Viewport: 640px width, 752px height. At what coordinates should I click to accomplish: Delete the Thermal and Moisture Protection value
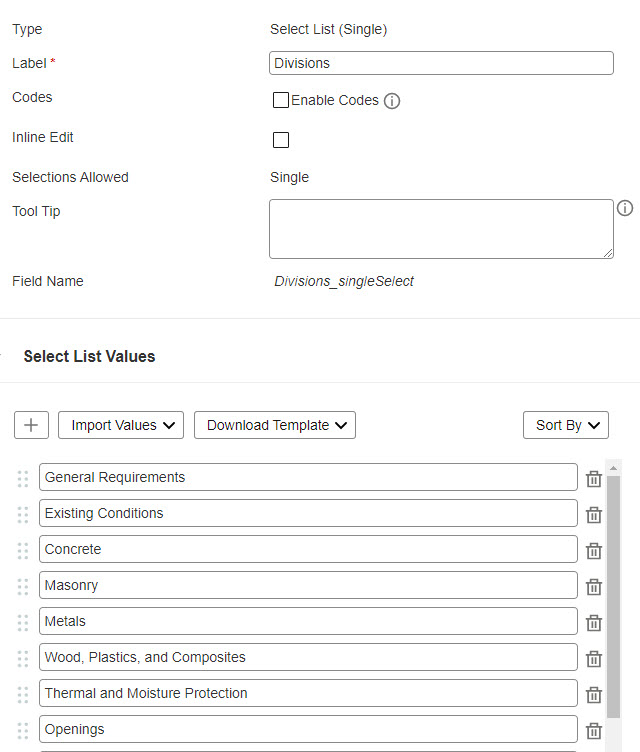click(593, 694)
